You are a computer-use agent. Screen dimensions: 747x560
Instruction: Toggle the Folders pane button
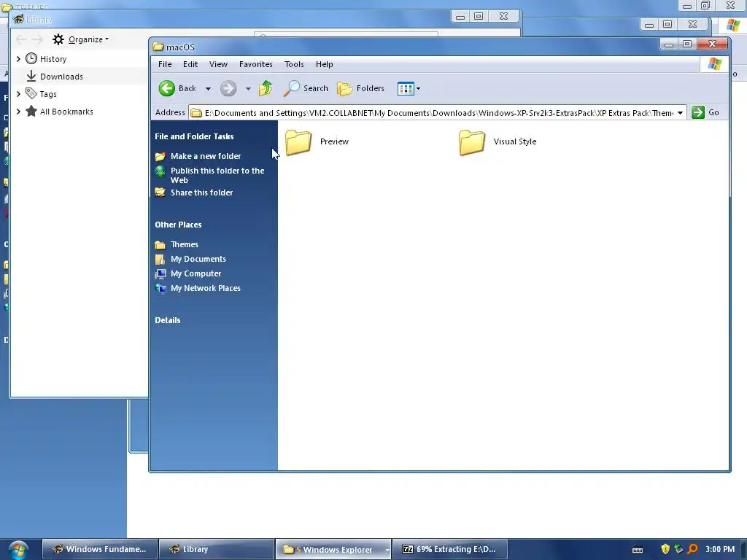coord(360,88)
